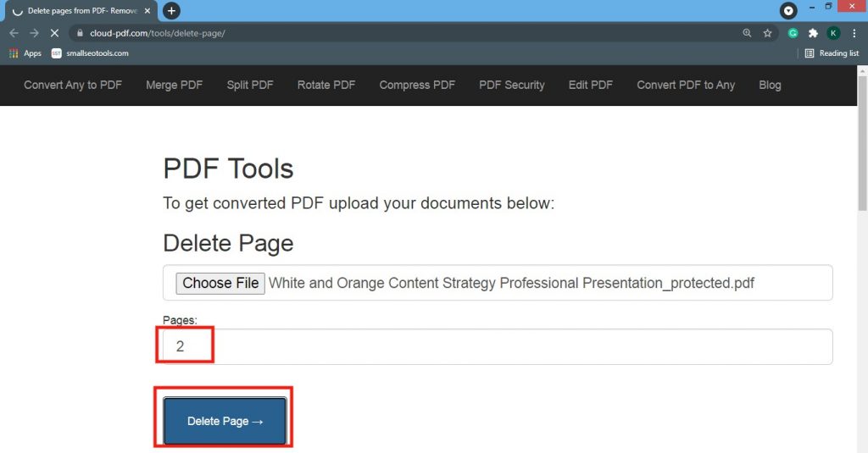
Task: Open the Grammarly extension icon
Action: click(793, 33)
